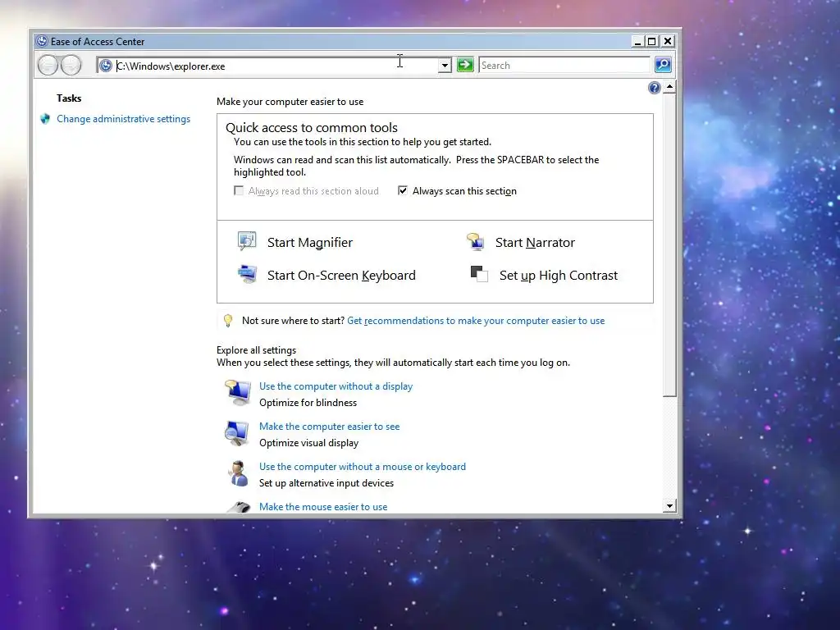
Task: Click inside the Search input field
Action: [564, 66]
